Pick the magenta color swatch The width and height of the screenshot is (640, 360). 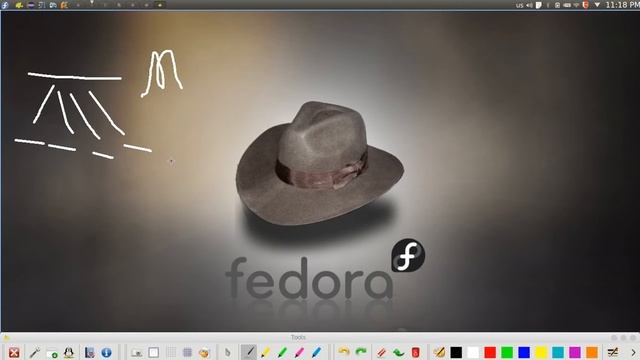coord(575,352)
